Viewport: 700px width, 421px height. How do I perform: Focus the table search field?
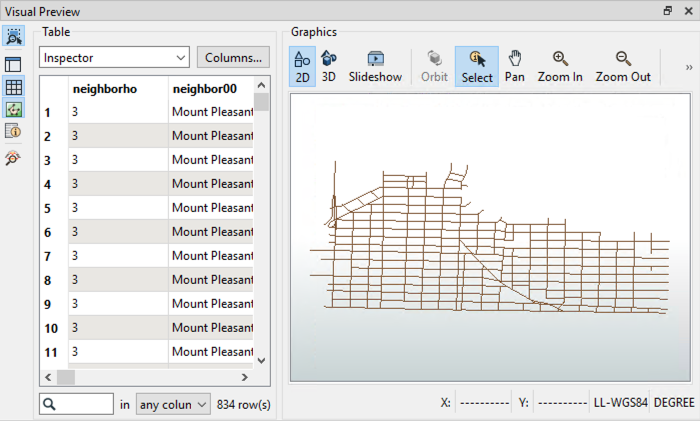76,404
